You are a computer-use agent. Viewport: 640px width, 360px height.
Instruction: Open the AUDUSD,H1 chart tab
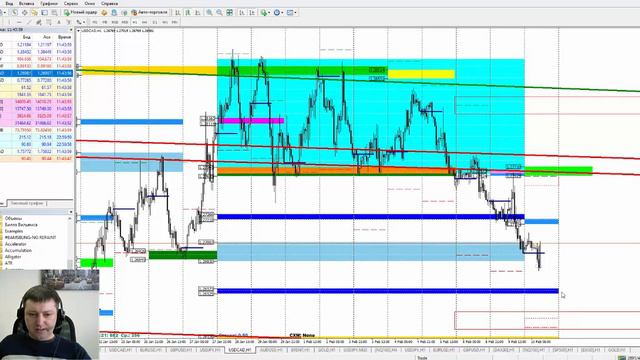[271, 350]
